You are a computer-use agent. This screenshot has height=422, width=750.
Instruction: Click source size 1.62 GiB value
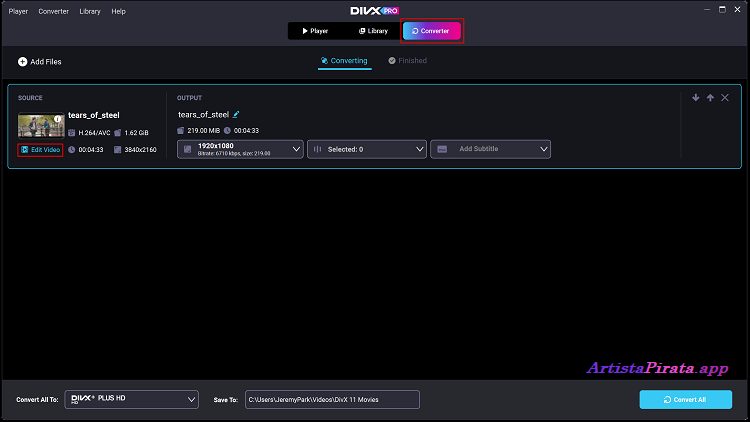136,133
